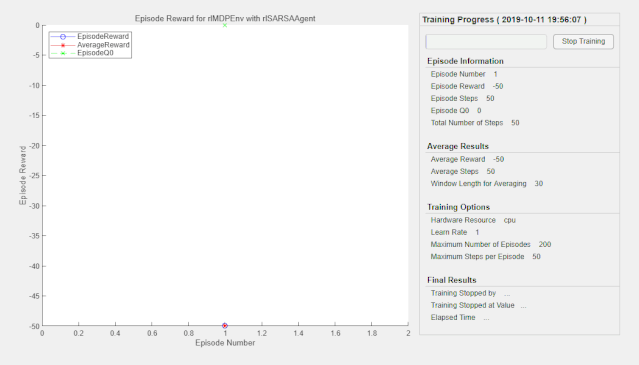Click the plot title text
The image size is (639, 365).
coord(225,19)
